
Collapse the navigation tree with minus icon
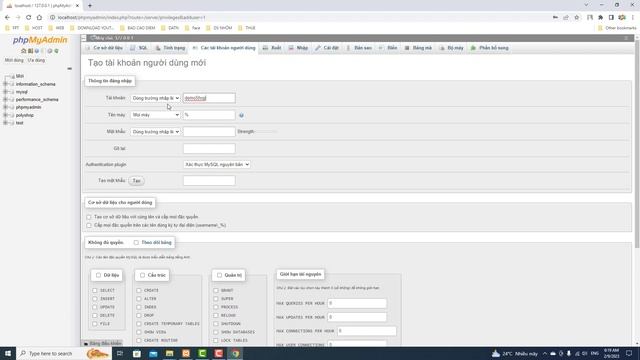coord(69,69)
